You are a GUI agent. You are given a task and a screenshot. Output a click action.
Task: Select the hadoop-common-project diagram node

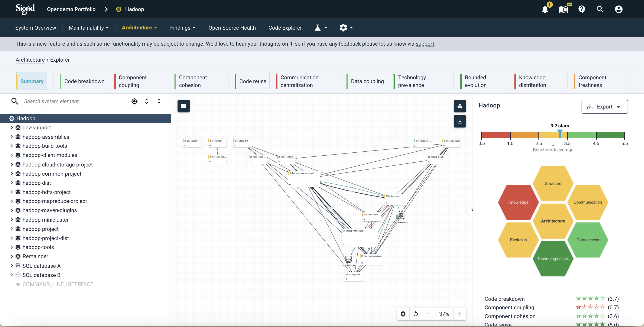[x=304, y=179]
